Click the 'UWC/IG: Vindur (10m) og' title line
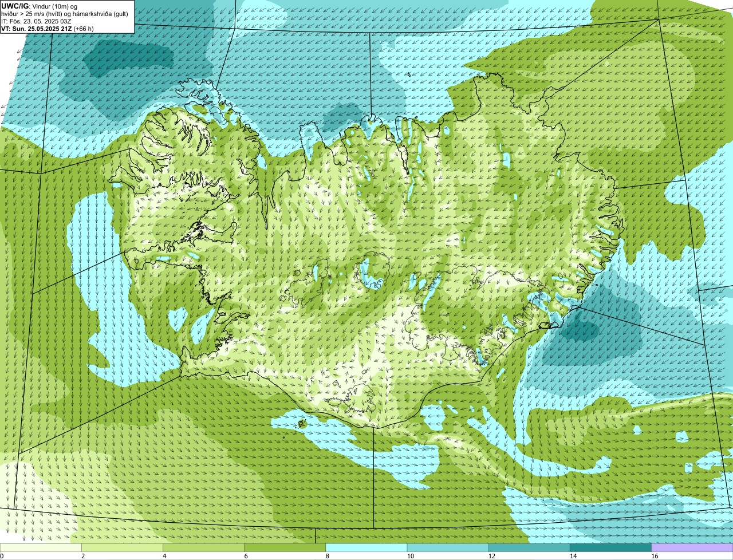The image size is (733, 560). click(x=39, y=6)
